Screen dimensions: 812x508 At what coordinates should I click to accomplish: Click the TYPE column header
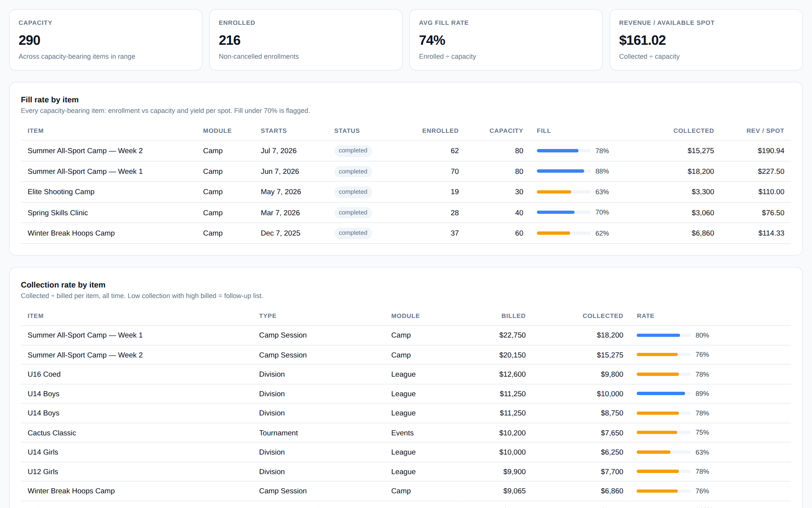tap(268, 316)
